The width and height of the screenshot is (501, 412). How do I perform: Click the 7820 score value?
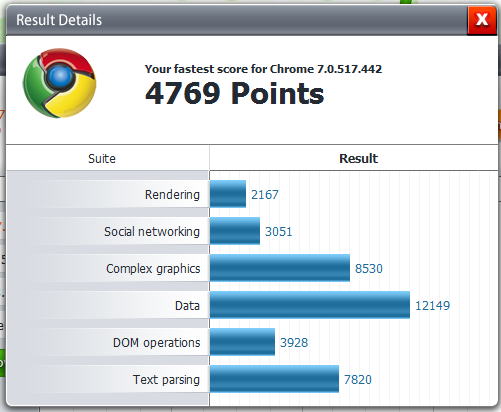tap(358, 380)
